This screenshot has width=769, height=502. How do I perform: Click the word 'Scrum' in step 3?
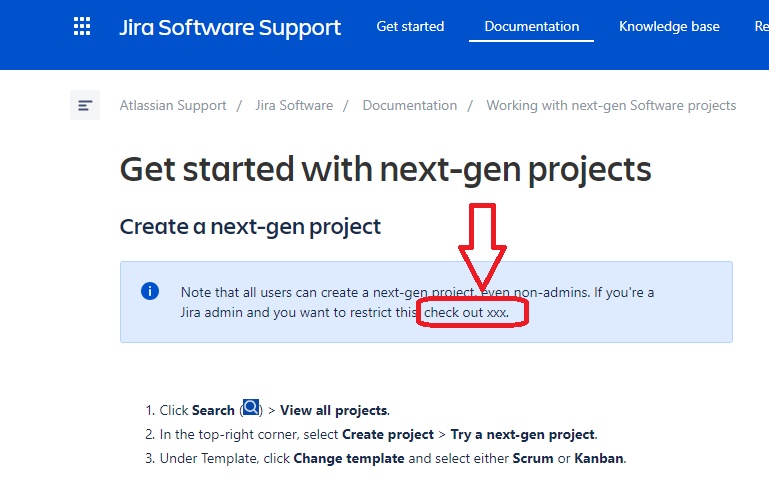click(533, 458)
